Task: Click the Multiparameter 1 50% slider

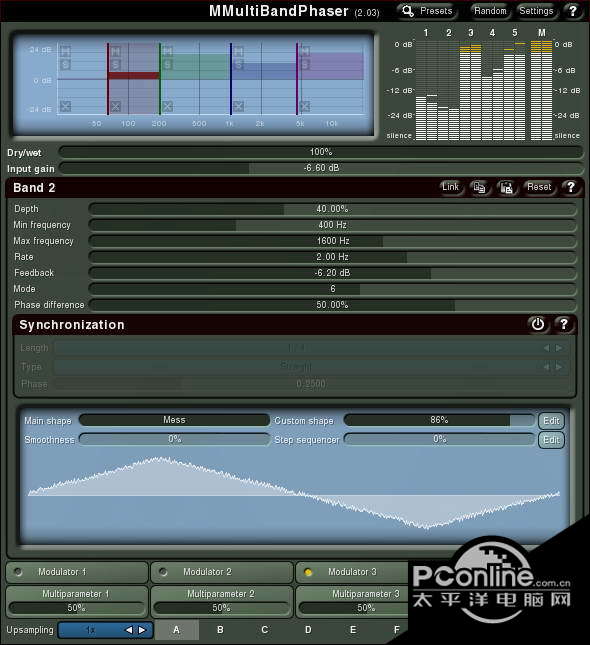Action: 77,608
